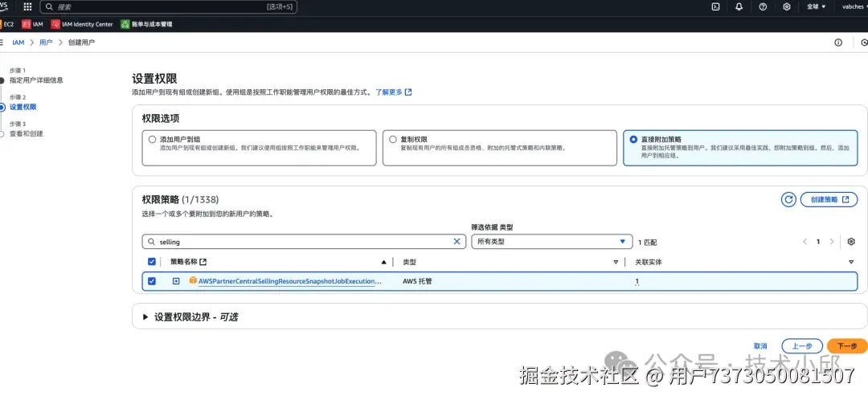Select the 添加用户到组 option

(x=152, y=140)
